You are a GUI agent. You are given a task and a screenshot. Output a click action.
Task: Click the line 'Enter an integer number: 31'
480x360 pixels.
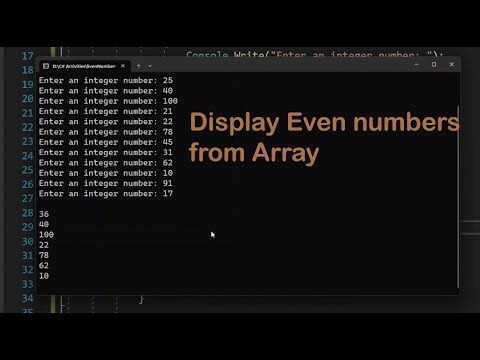(106, 153)
